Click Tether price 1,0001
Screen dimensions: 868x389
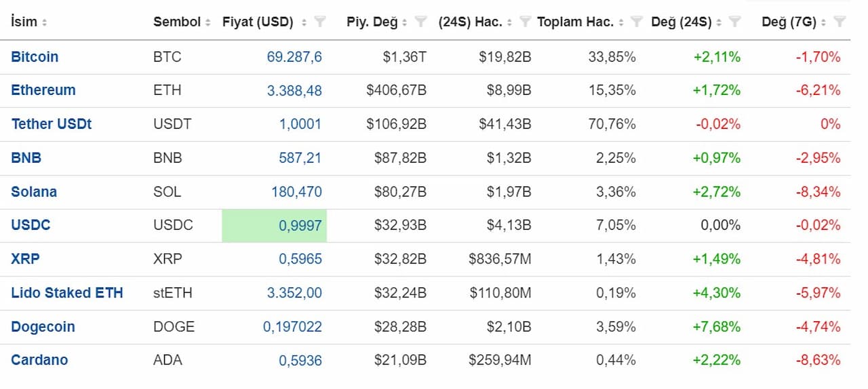[x=300, y=124]
